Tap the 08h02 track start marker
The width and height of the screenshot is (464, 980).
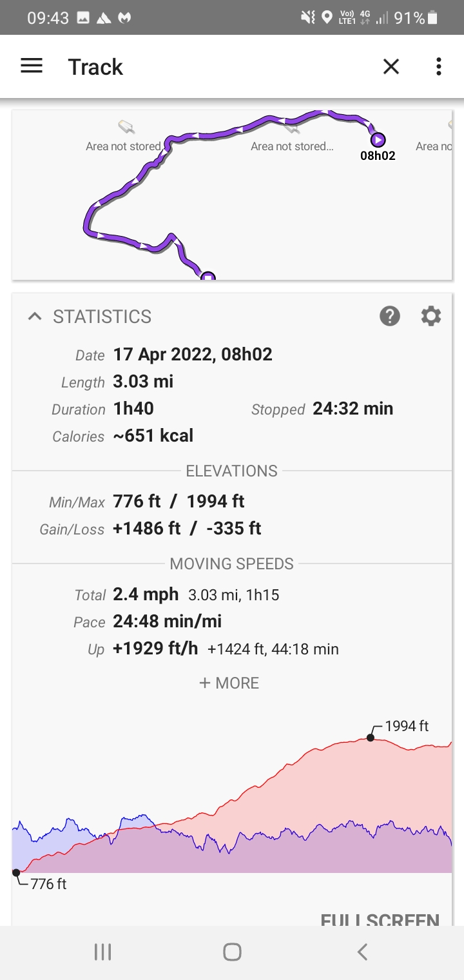point(378,139)
